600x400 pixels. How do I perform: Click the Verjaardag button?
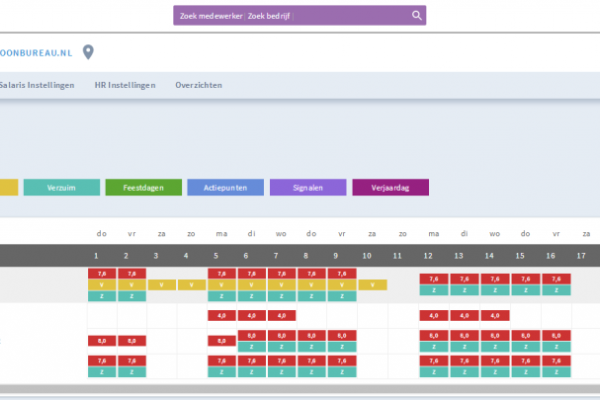click(390, 187)
